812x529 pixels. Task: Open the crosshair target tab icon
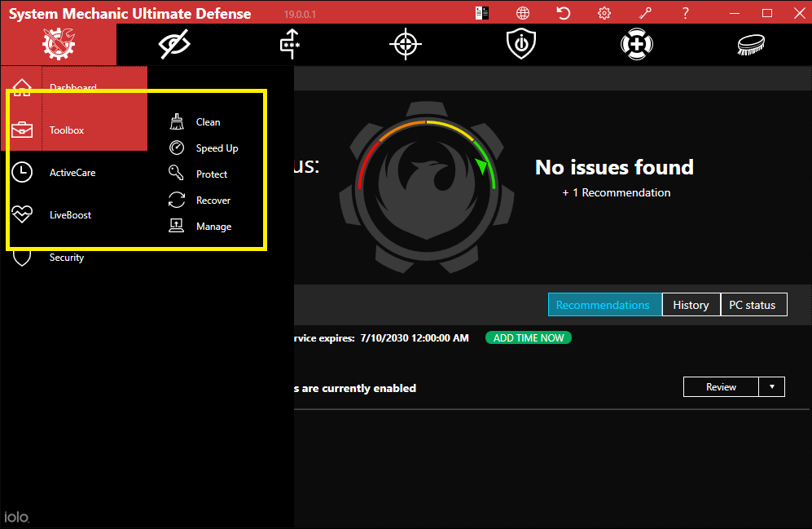click(406, 44)
